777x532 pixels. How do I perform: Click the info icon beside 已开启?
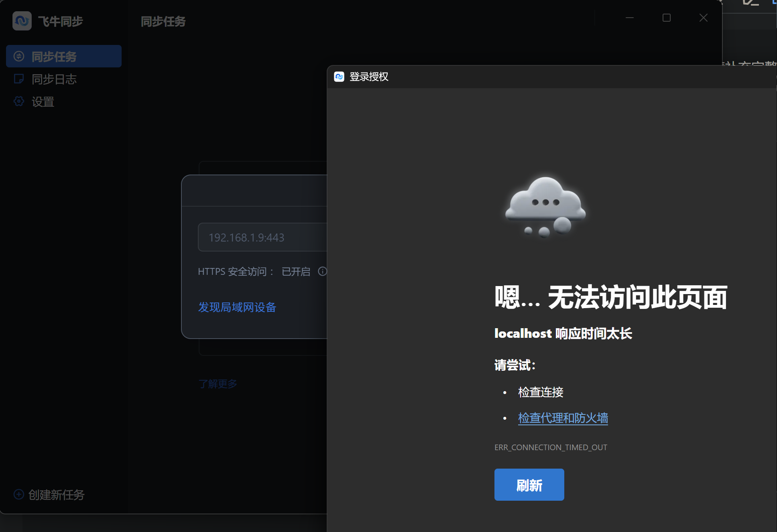click(322, 271)
